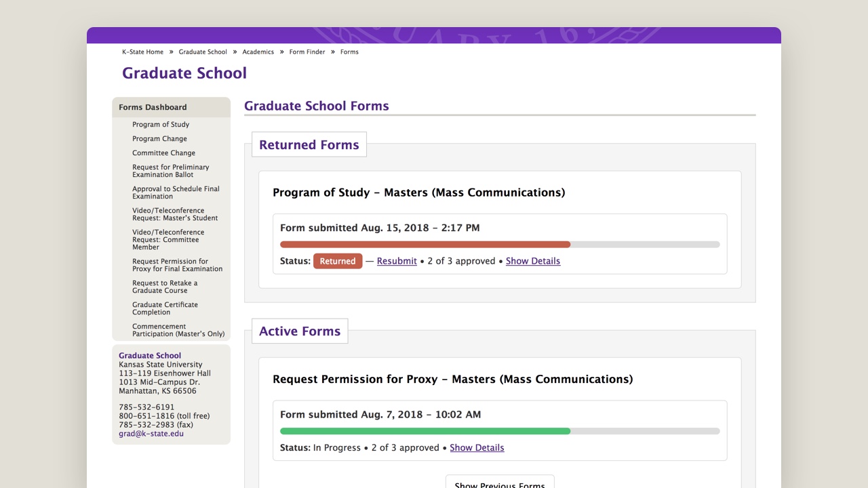
Task: Select Request for Preliminary Examination Ballot
Action: (x=171, y=171)
